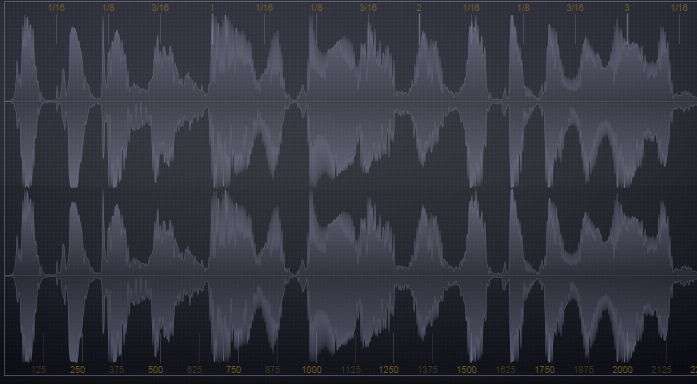Jump to the 500 ms marker
Viewport: 697px width, 384px height.
point(156,370)
